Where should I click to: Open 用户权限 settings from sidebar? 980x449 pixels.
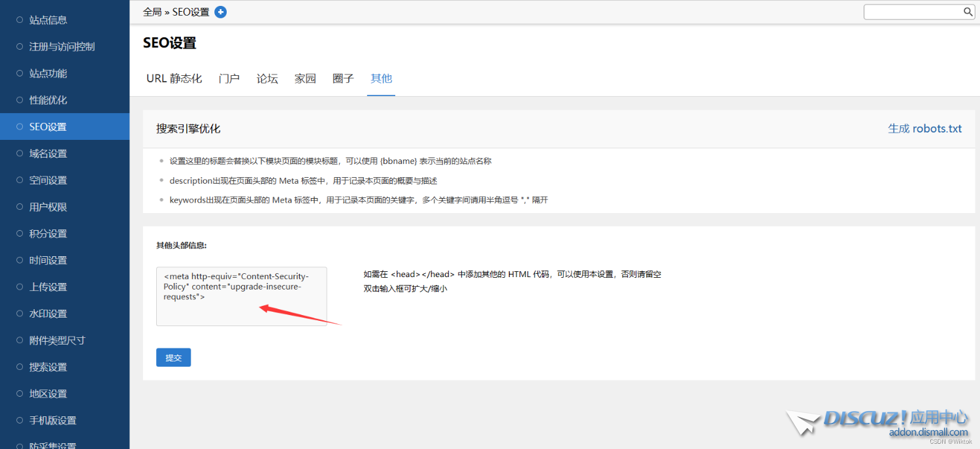[x=48, y=207]
